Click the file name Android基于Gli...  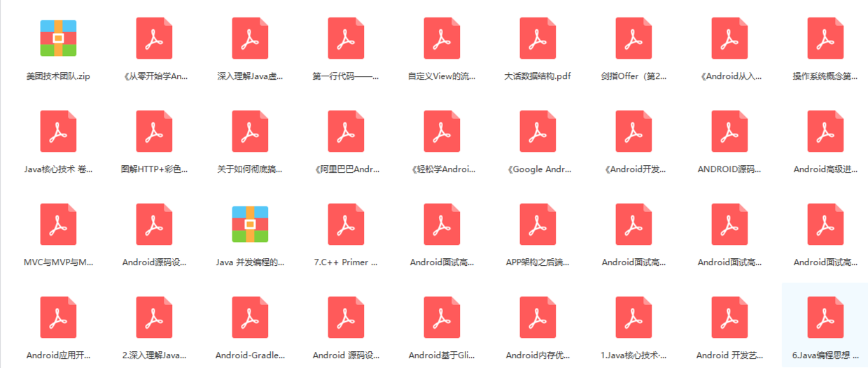[x=442, y=355]
